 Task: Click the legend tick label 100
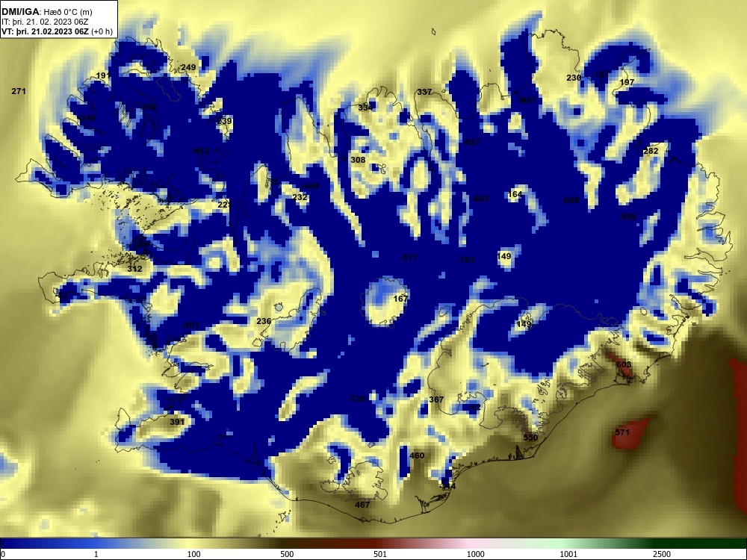click(x=194, y=554)
